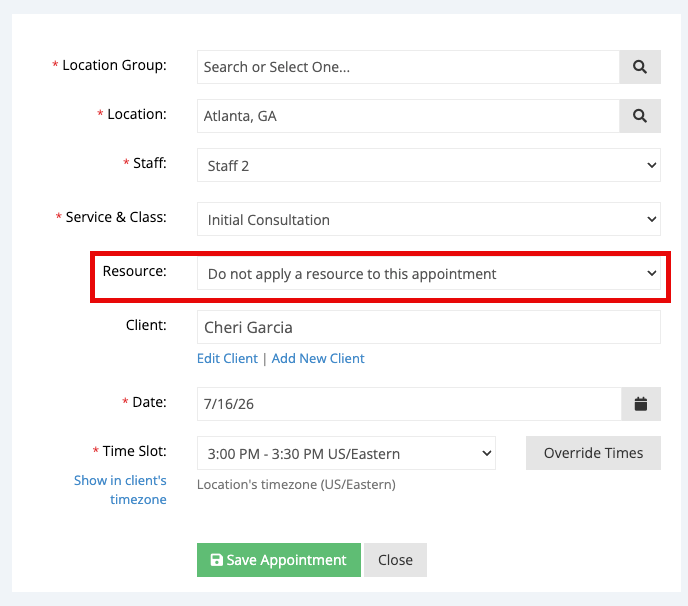Click the Client label
This screenshot has height=606, width=688.
(146, 325)
